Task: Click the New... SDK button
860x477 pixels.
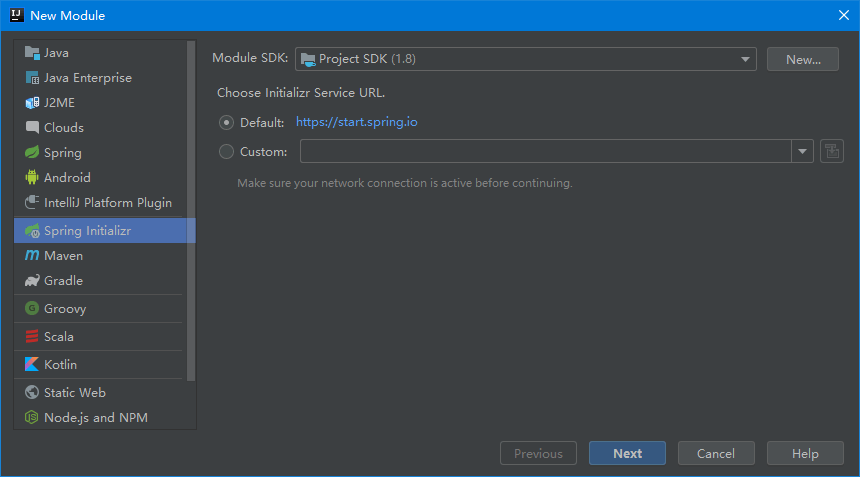Action: (802, 59)
